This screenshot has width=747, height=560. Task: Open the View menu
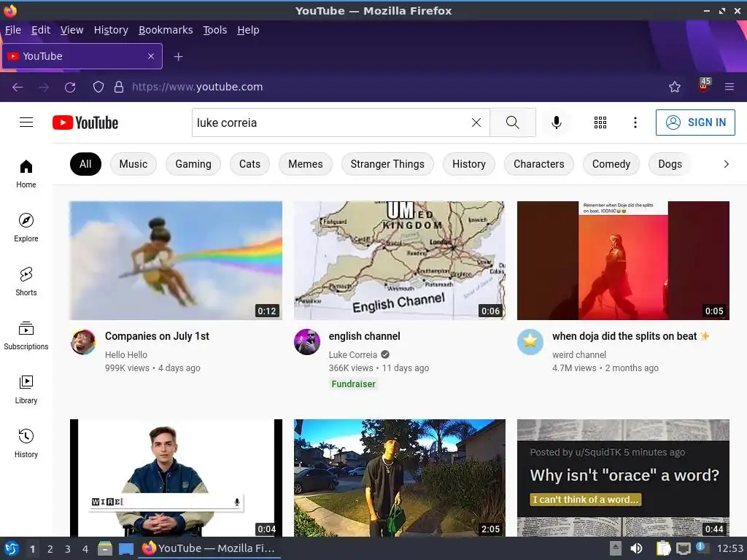pos(71,30)
